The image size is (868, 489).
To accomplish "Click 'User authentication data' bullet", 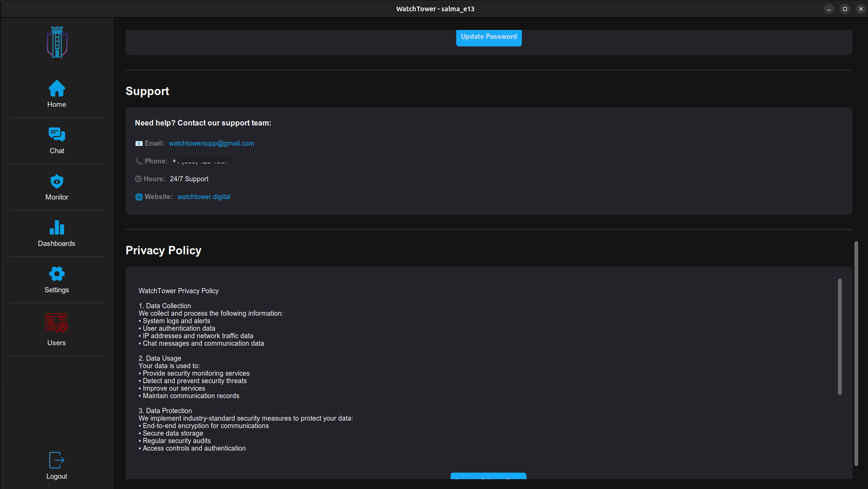I will click(177, 328).
